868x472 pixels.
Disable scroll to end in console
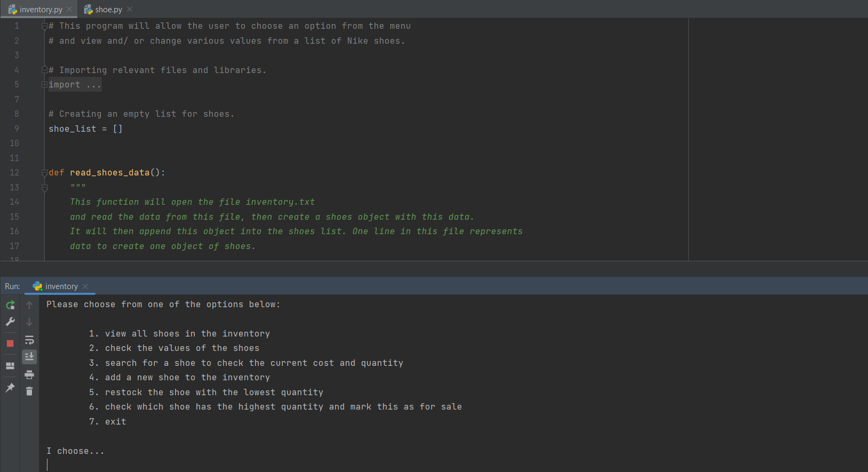click(29, 356)
